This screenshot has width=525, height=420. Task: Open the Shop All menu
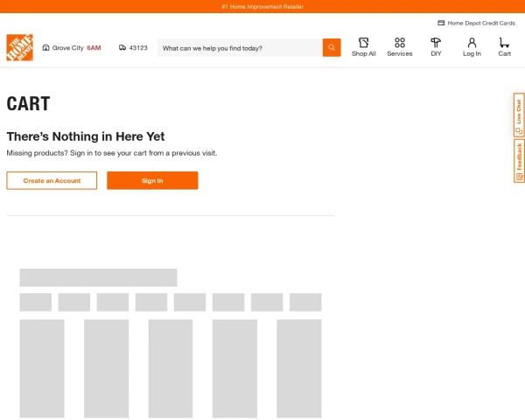coord(364,47)
